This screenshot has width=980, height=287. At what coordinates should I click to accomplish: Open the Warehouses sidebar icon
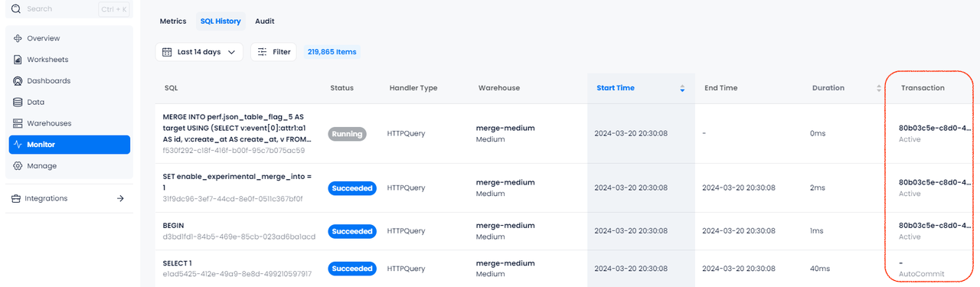click(18, 123)
